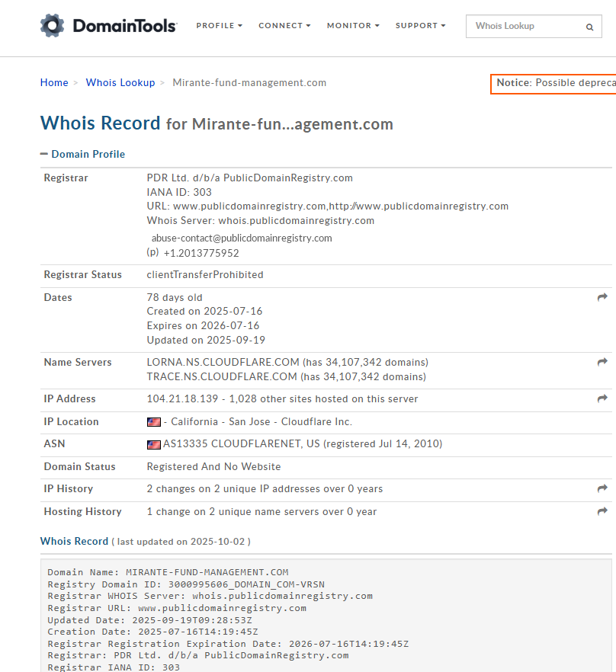Click the Whois Lookup search field

coord(534,26)
